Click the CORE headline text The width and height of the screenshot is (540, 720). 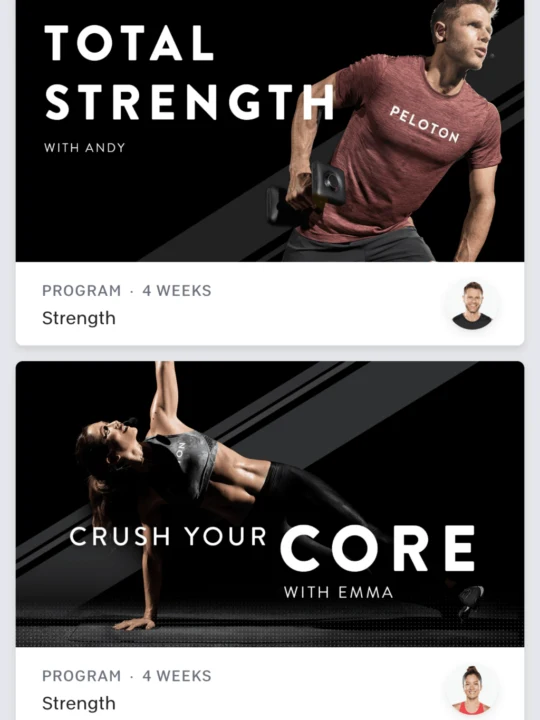pyautogui.click(x=377, y=548)
